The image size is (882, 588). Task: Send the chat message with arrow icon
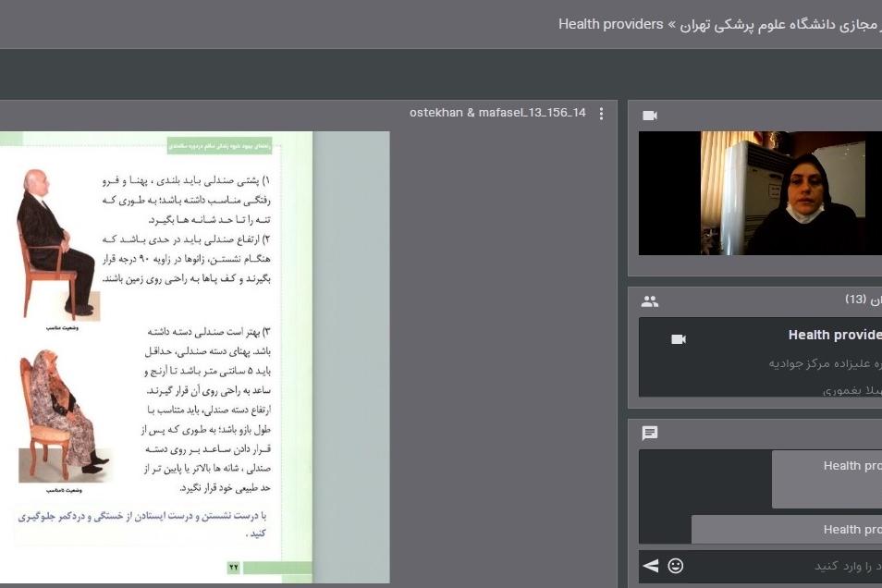(651, 566)
